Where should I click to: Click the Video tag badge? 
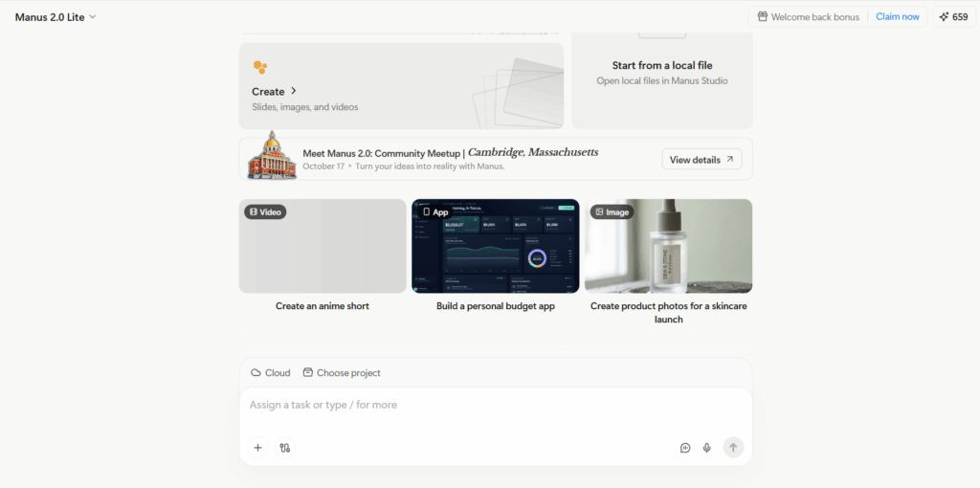(x=265, y=211)
